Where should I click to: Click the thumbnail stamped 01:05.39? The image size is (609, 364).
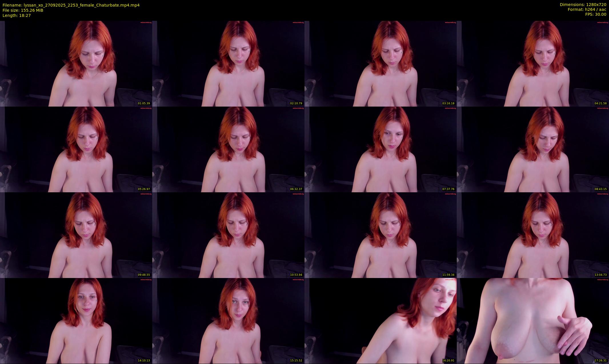click(x=76, y=63)
